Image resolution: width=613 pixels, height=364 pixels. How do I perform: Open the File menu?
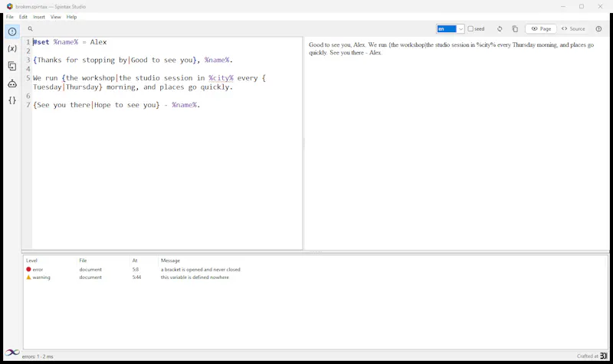(10, 17)
